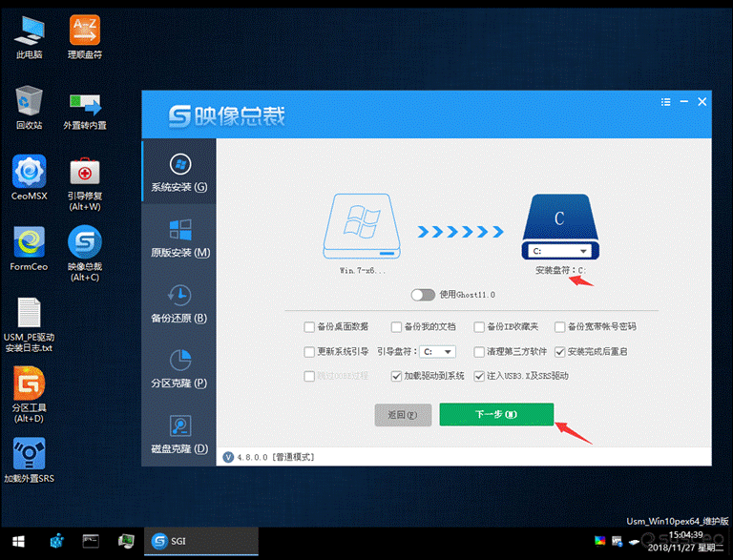Image resolution: width=733 pixels, height=560 pixels.
Task: Click the Win.7-x6... image name label
Action: (x=363, y=271)
